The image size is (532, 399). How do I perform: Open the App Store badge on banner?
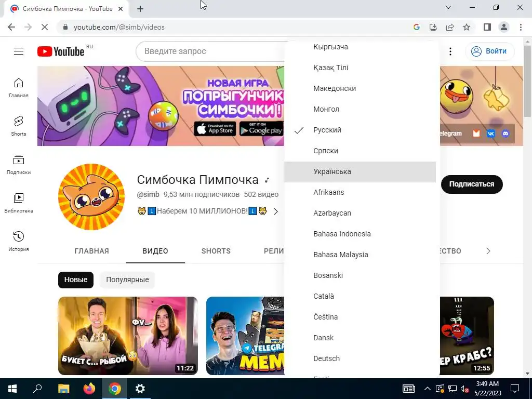[x=215, y=129]
